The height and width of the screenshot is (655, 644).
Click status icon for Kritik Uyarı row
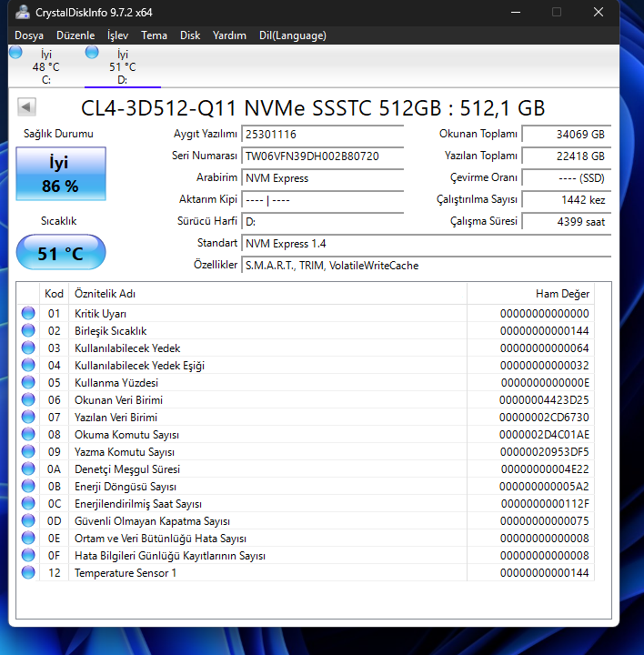click(28, 313)
